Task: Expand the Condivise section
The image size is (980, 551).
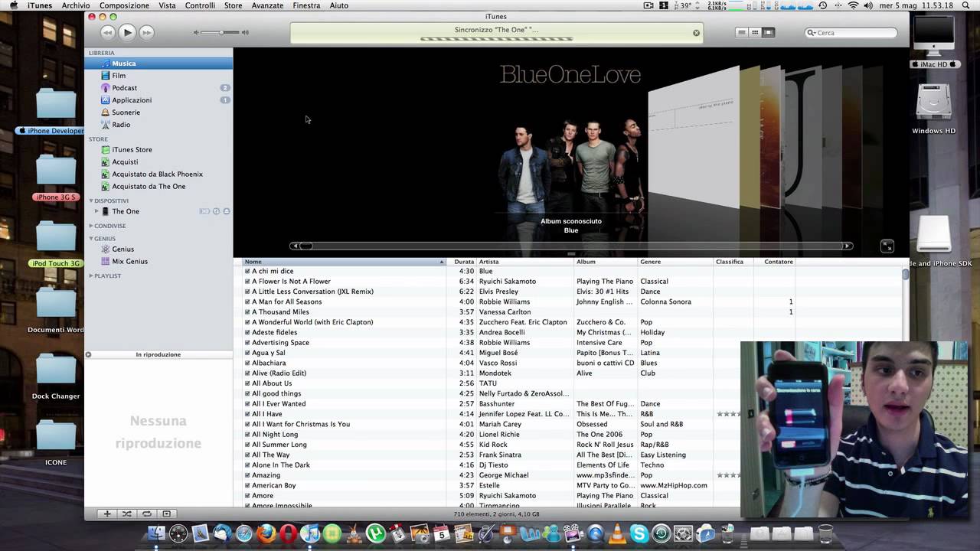Action: pos(91,226)
